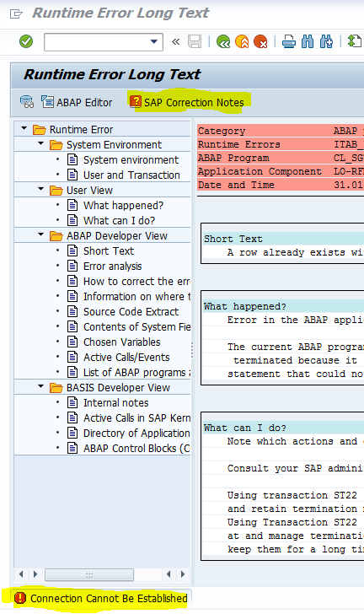364x614 pixels.
Task: Select the User View folder icon
Action: tap(56, 191)
